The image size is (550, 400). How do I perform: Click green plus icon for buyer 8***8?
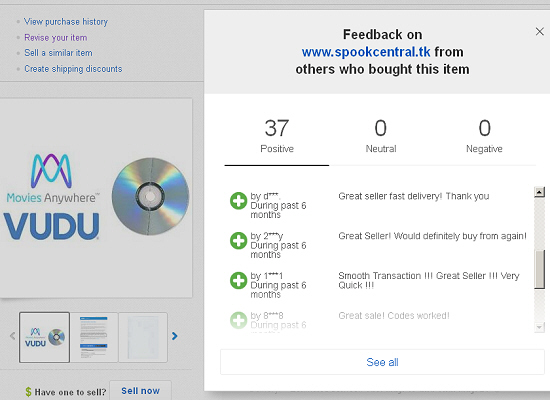[239, 320]
